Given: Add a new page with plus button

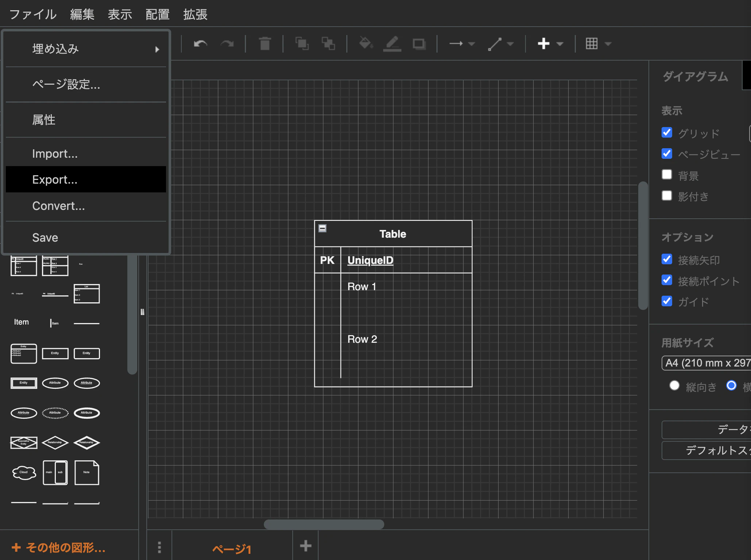Looking at the screenshot, I should click(305, 546).
